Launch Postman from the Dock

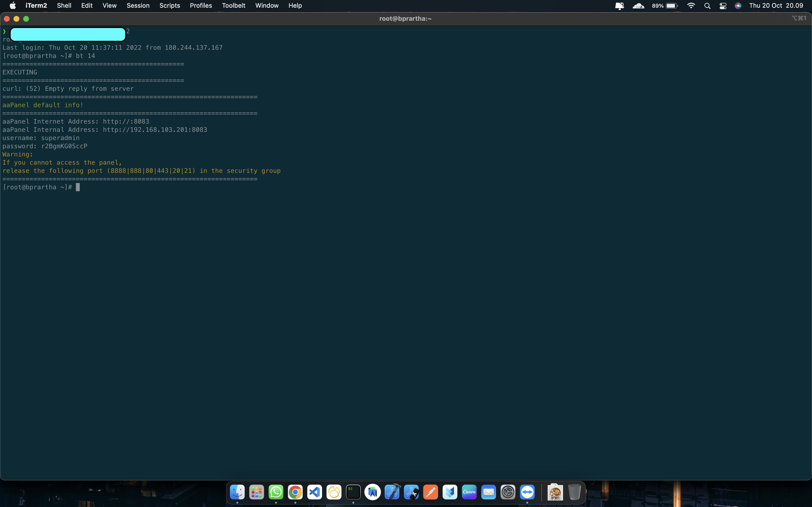pos(430,492)
